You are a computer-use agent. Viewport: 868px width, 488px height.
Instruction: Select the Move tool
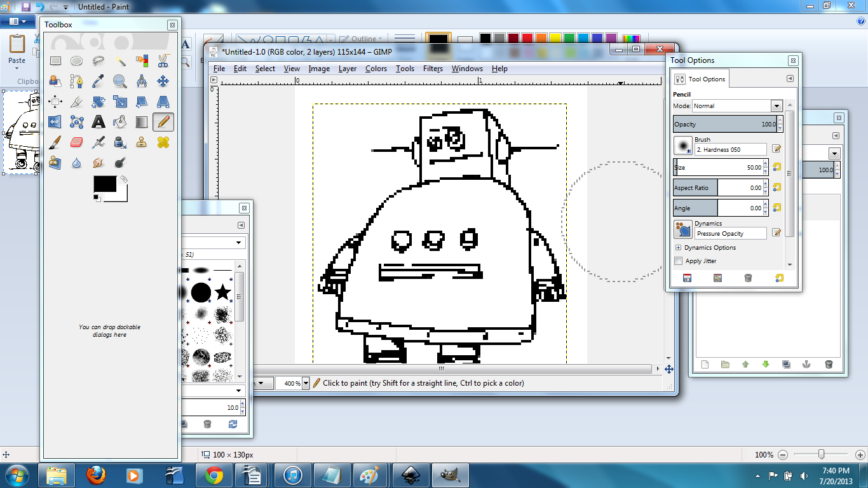point(163,81)
